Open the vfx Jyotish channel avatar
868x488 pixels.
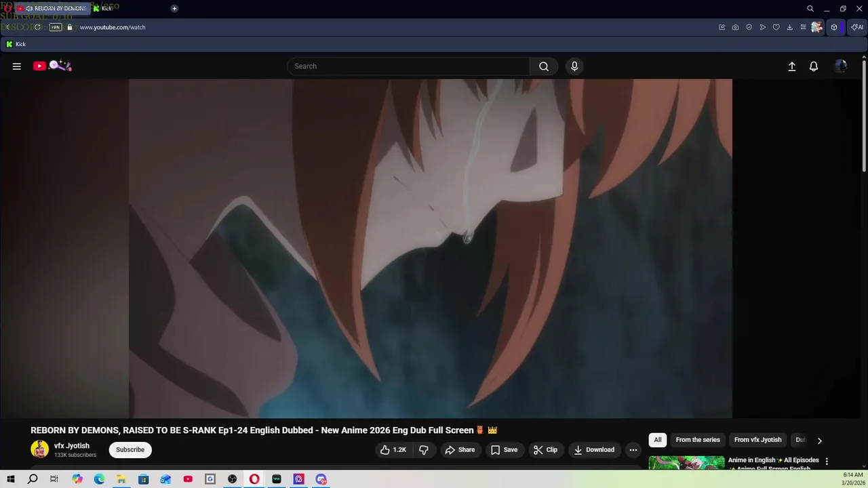(x=40, y=449)
